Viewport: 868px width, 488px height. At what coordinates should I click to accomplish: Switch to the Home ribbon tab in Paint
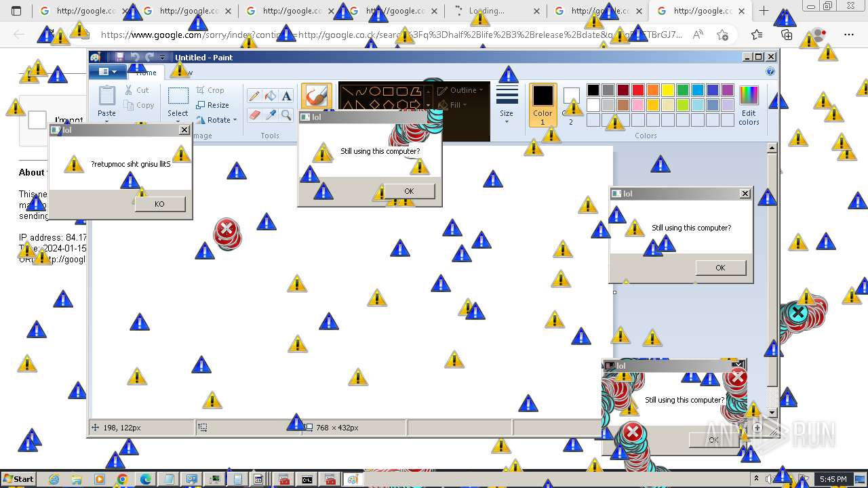point(146,73)
